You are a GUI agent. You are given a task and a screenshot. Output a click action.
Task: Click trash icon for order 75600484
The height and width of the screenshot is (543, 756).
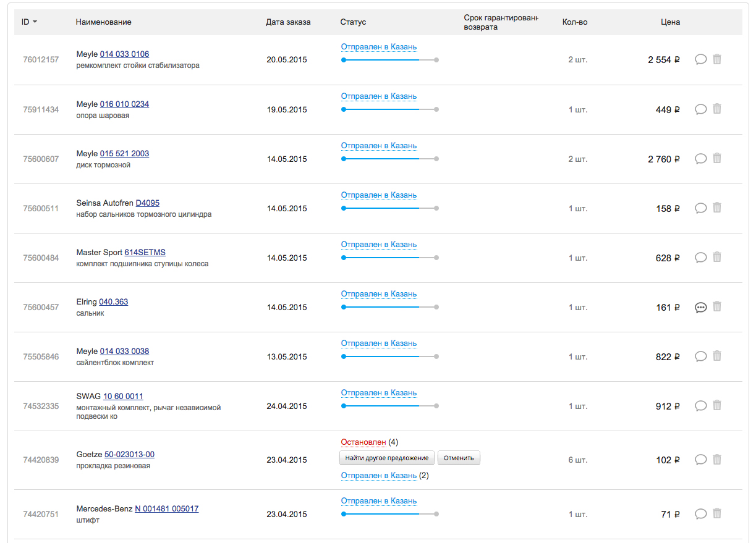coord(717,257)
